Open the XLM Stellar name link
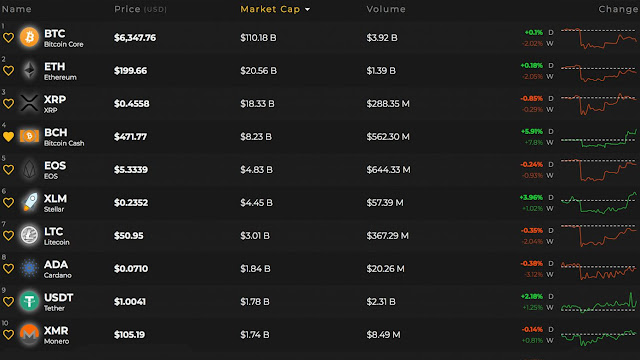Viewport: 640px width, 360px height. pos(55,203)
